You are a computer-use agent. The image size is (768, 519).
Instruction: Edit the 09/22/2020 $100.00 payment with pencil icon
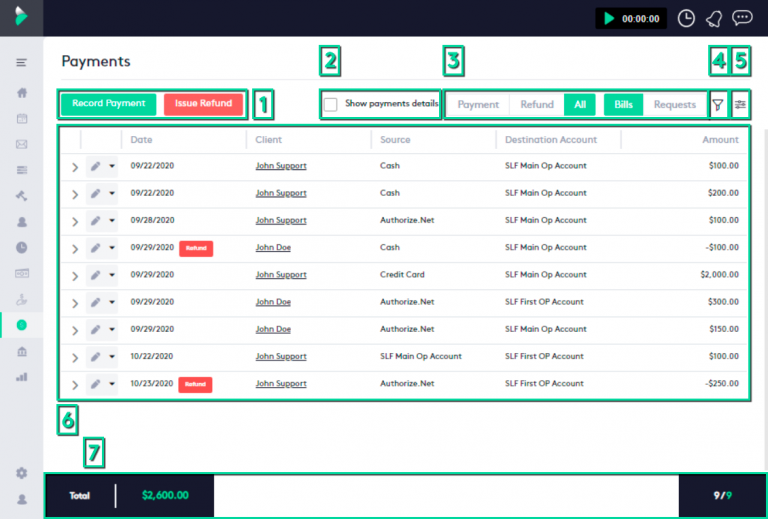click(96, 166)
